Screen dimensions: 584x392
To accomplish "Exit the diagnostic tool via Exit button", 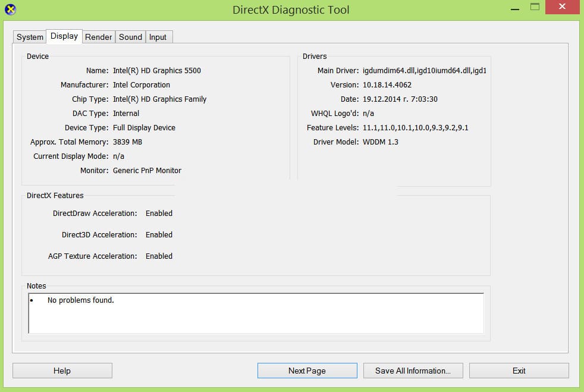I will (x=519, y=371).
